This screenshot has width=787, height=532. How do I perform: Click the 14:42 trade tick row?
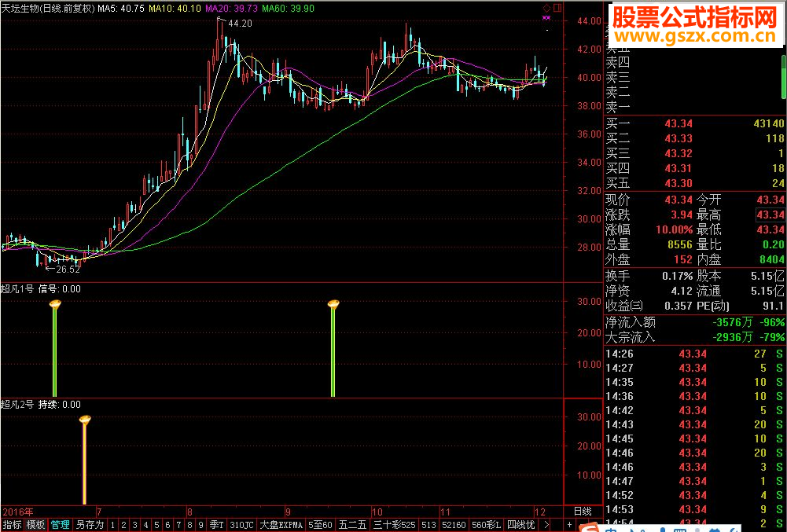click(x=695, y=410)
